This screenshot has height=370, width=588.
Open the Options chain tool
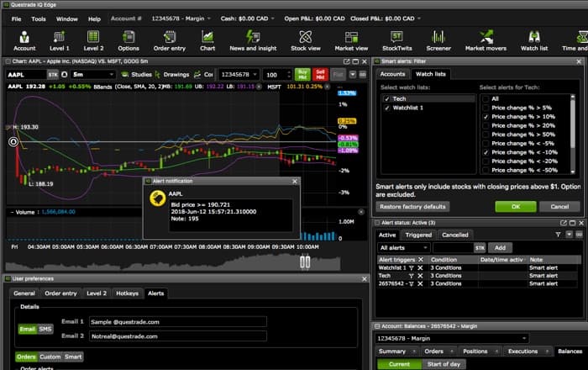(x=129, y=41)
